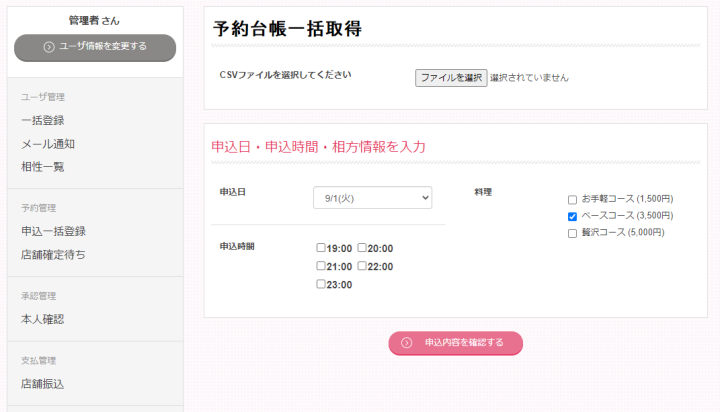The image size is (720, 412).
Task: Enable the 19:00 time slot checkbox
Action: click(x=321, y=248)
